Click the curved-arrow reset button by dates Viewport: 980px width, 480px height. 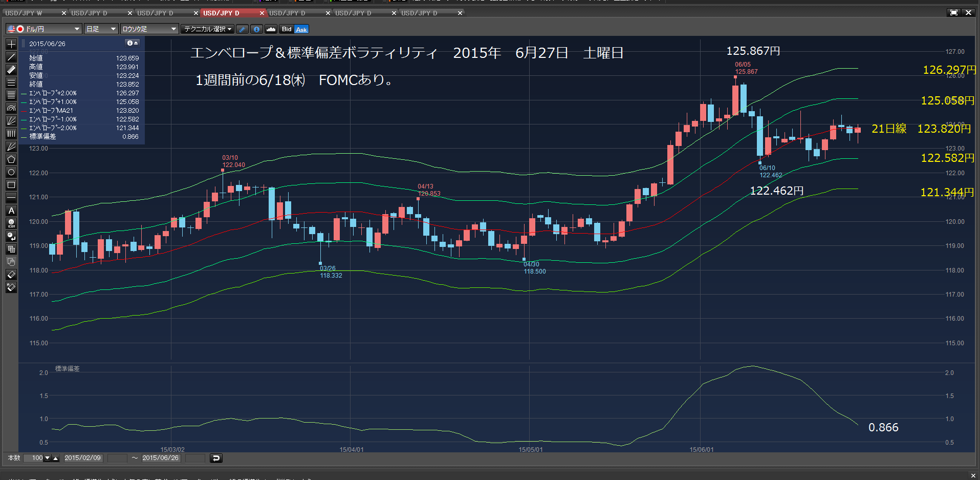coord(216,458)
